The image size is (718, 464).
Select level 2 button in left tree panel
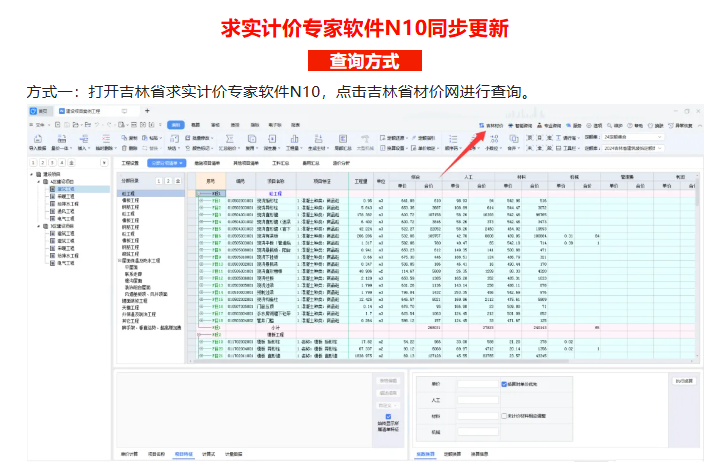(x=43, y=163)
